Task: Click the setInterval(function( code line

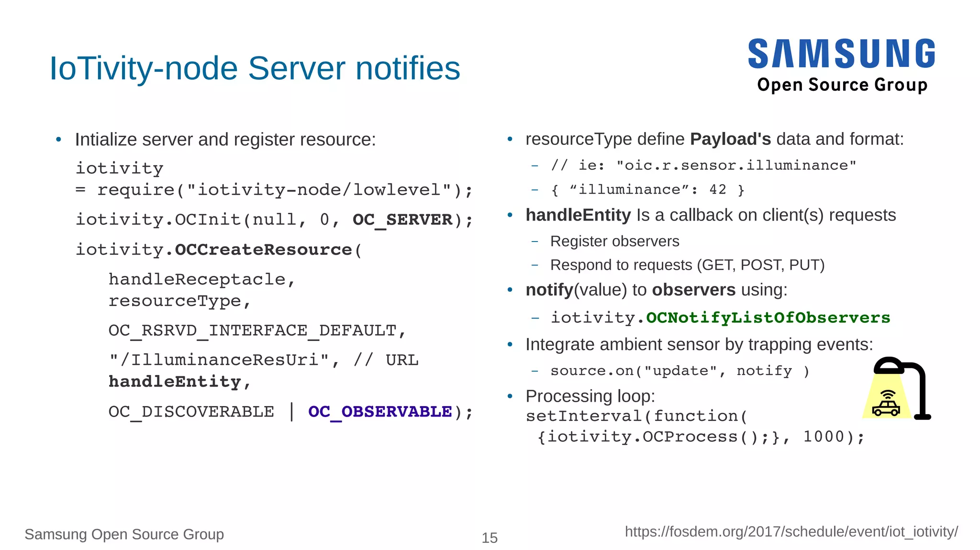Action: click(x=637, y=416)
